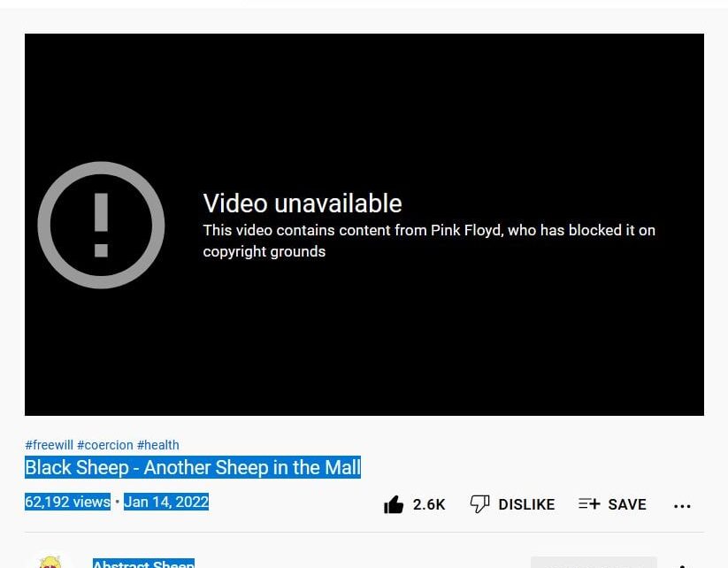Open the Abstract Sheep channel avatar

(50, 562)
